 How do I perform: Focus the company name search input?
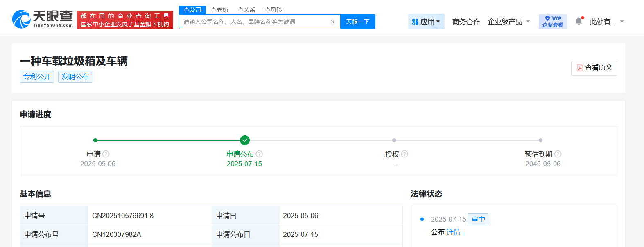pos(254,22)
